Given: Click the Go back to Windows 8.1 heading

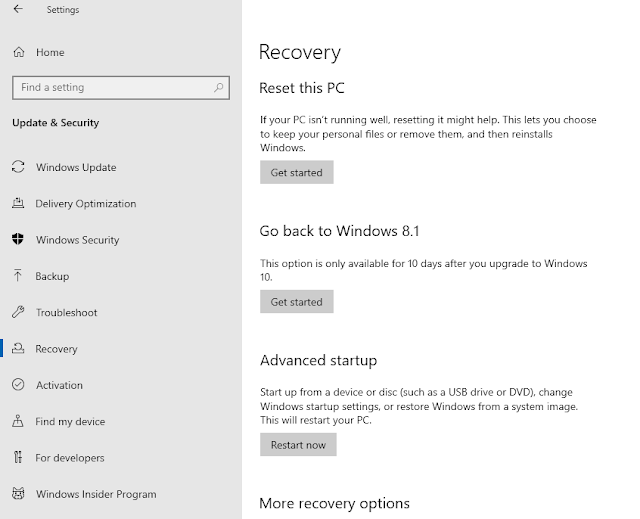Looking at the screenshot, I should coord(340,231).
